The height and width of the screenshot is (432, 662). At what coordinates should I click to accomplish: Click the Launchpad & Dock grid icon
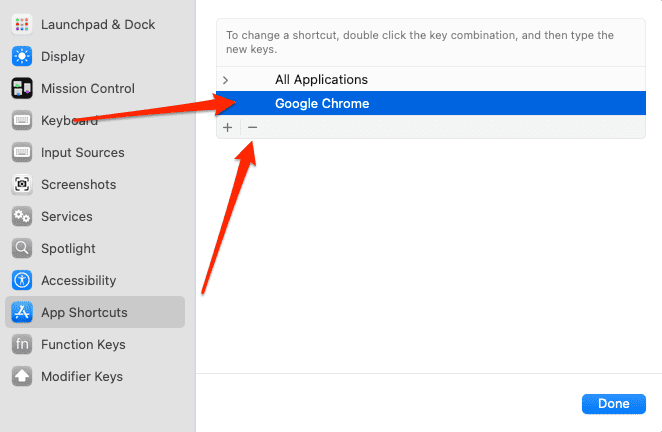pyautogui.click(x=22, y=24)
